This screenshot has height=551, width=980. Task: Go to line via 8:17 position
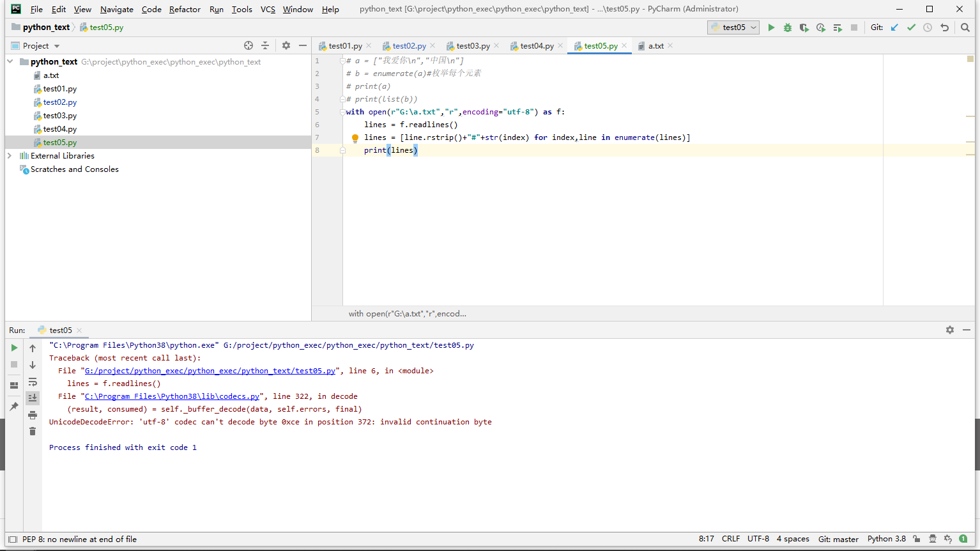(x=706, y=539)
